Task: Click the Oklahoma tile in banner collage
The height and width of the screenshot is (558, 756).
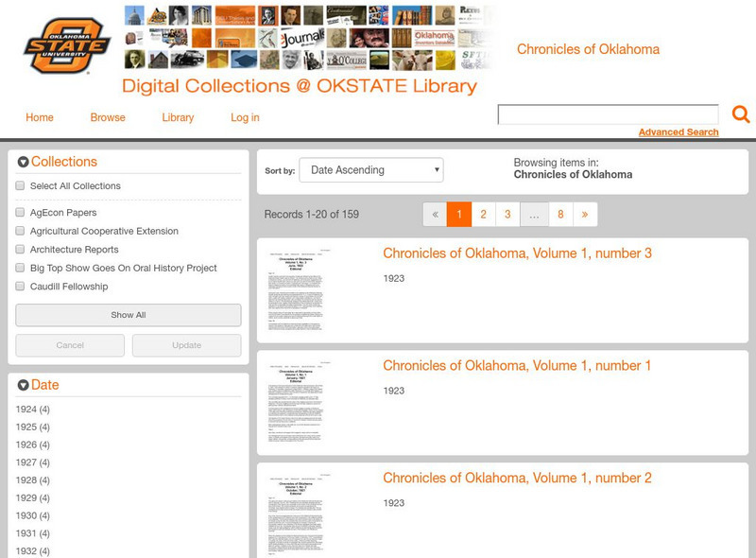Action: click(434, 38)
